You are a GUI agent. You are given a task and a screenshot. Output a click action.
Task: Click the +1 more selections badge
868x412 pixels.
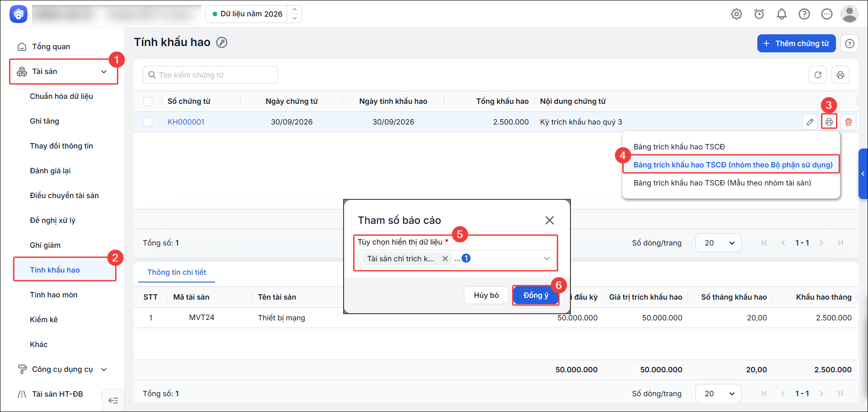466,258
